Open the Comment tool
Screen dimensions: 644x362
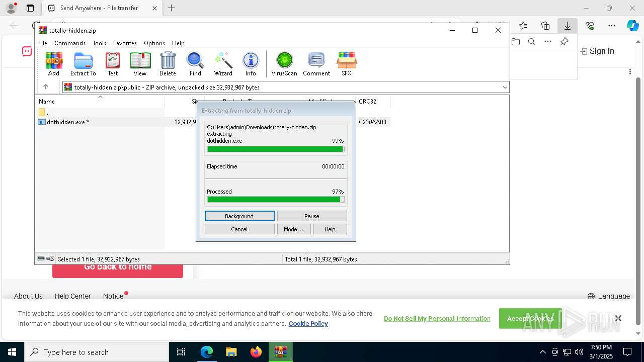point(316,64)
